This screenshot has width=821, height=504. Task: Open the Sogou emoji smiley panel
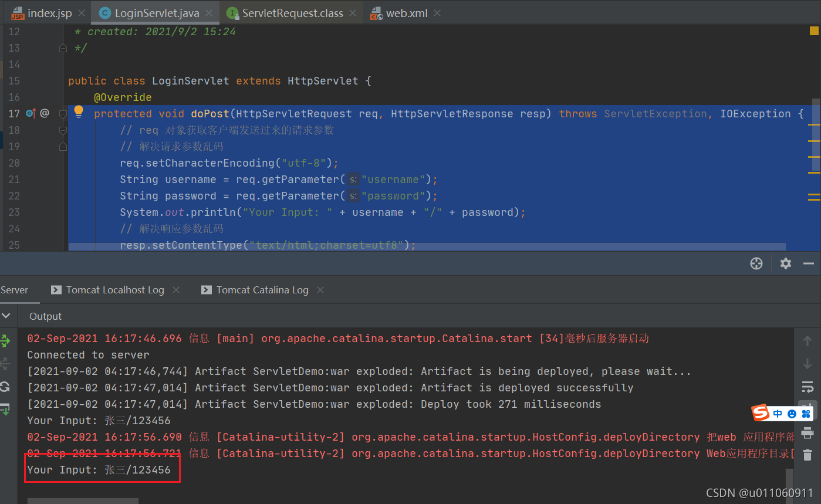pos(792,414)
